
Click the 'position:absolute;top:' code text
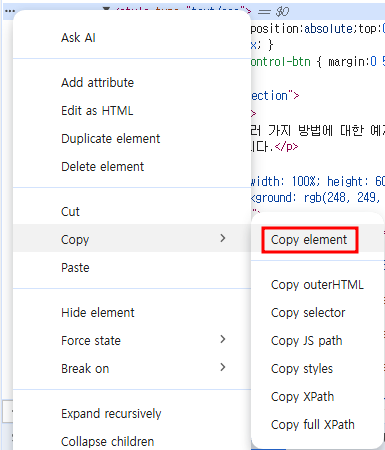pyautogui.click(x=317, y=29)
